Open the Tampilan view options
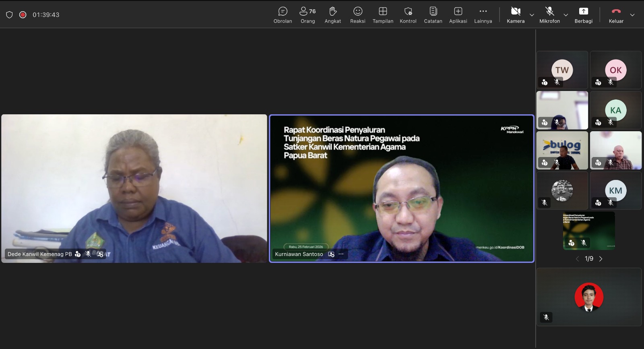The width and height of the screenshot is (644, 349). tap(383, 15)
